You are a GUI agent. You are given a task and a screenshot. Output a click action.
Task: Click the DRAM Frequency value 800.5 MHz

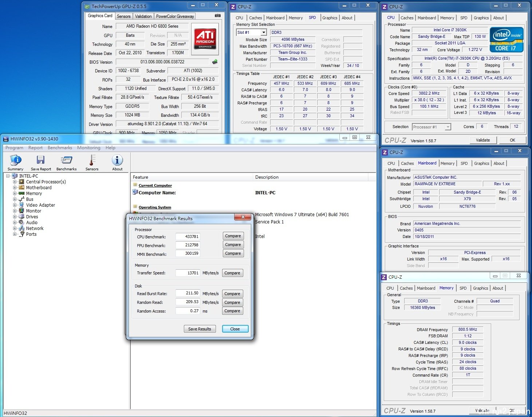(x=468, y=329)
